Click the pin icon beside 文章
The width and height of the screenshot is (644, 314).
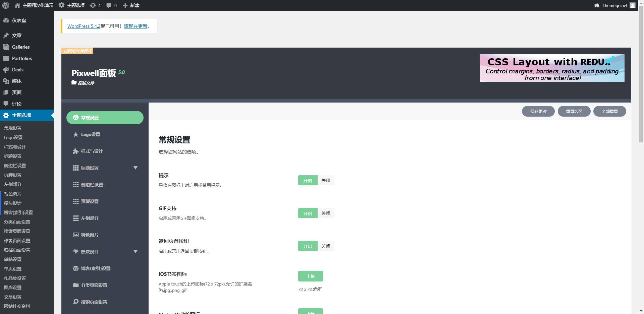coord(6,36)
